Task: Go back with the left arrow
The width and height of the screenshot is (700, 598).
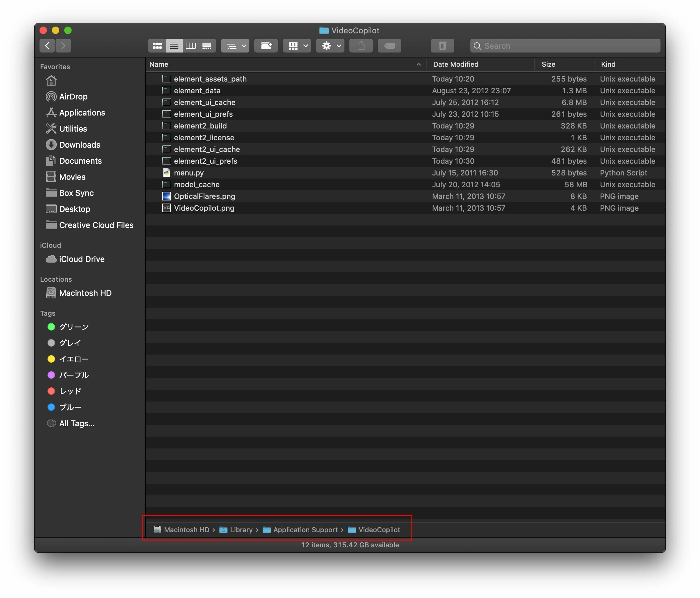Action: [47, 46]
